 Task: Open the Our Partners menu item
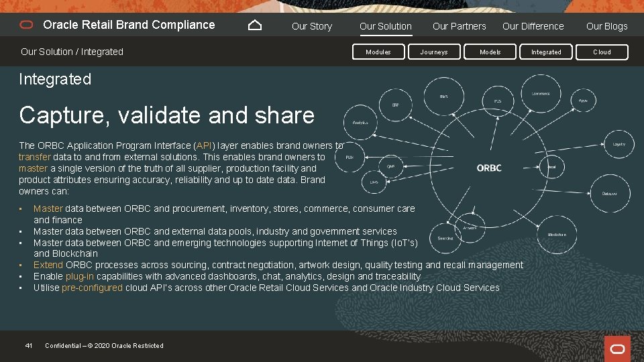[459, 26]
